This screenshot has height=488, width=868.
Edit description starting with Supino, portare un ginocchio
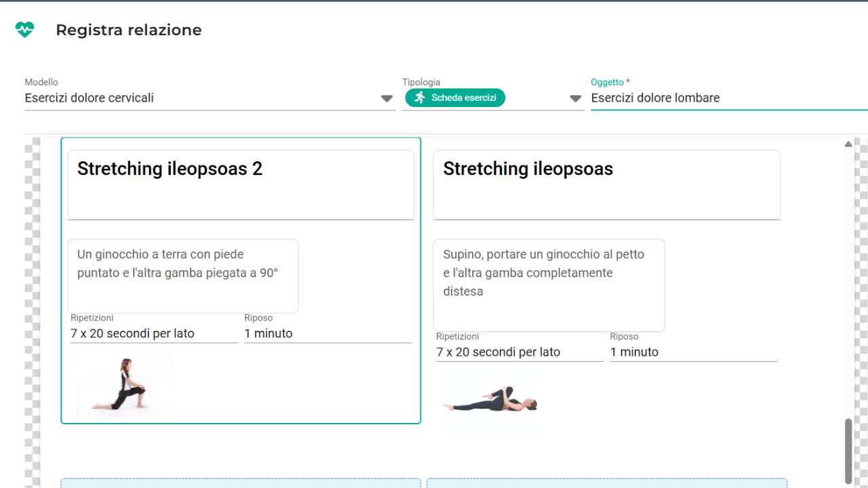[x=549, y=285]
